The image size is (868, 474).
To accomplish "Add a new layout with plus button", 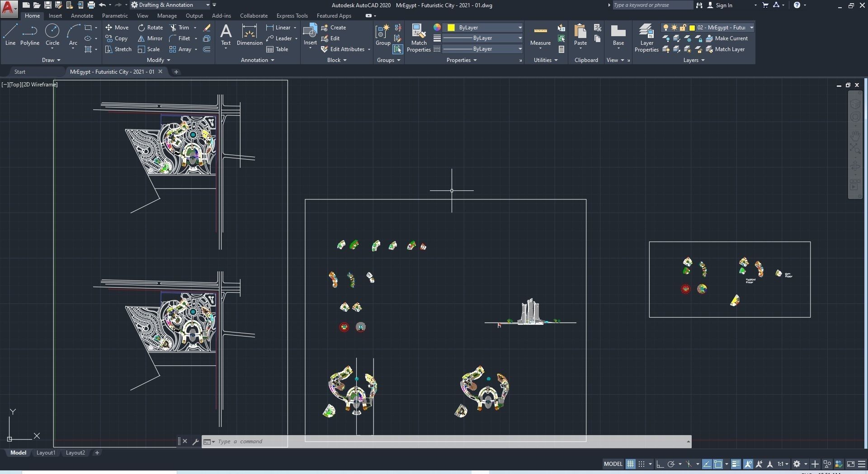I will 97,453.
